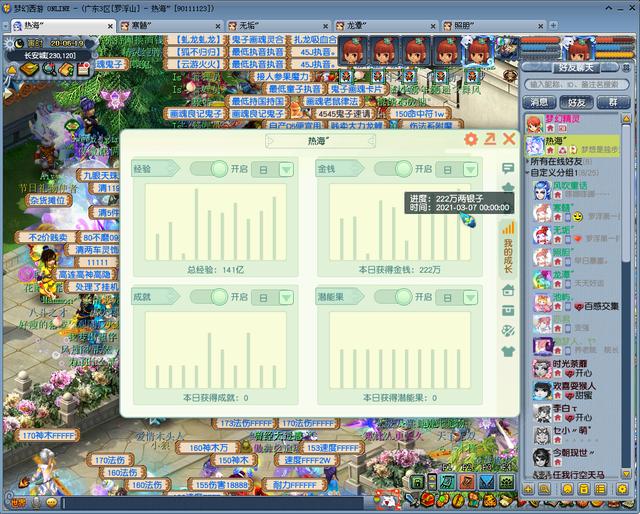Viewport: 640px width, 514px height.
Task: Click the smiley emoticon icon by chat input
Action: pyautogui.click(x=52, y=502)
